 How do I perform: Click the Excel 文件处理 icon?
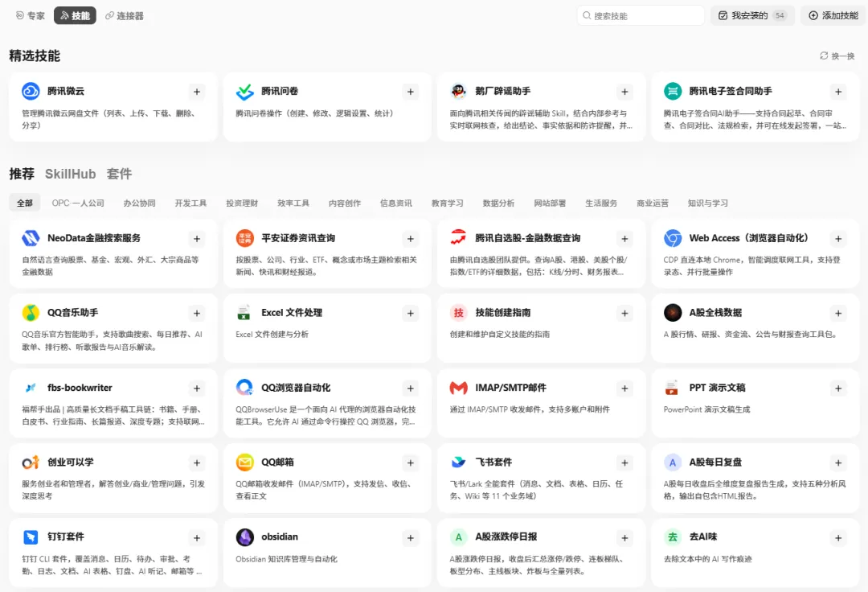point(244,313)
